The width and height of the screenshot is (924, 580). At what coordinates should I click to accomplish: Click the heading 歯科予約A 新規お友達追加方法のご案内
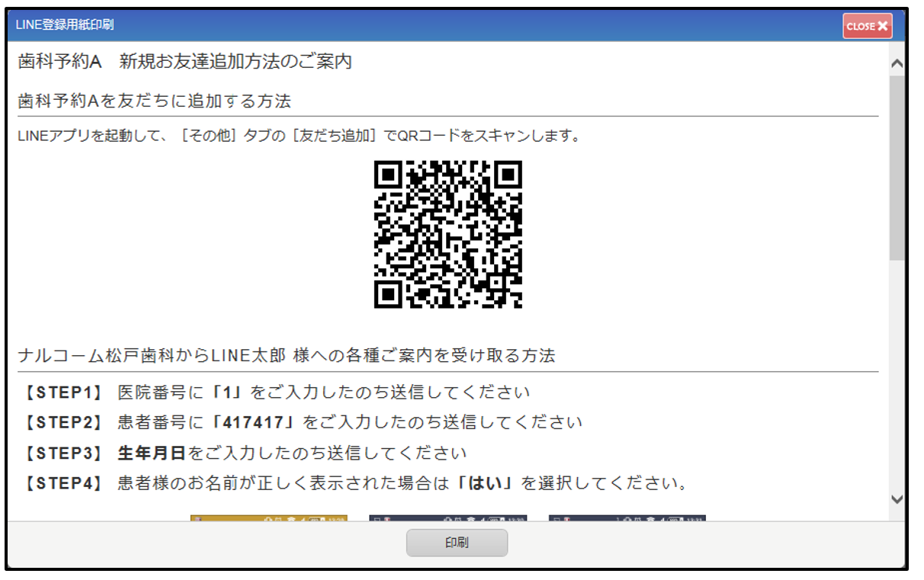coord(185,62)
